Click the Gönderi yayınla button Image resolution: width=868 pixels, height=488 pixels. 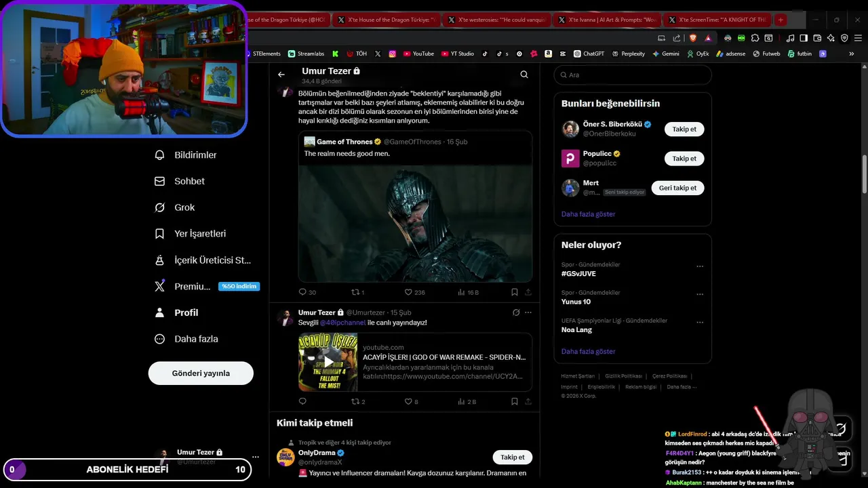click(x=201, y=373)
